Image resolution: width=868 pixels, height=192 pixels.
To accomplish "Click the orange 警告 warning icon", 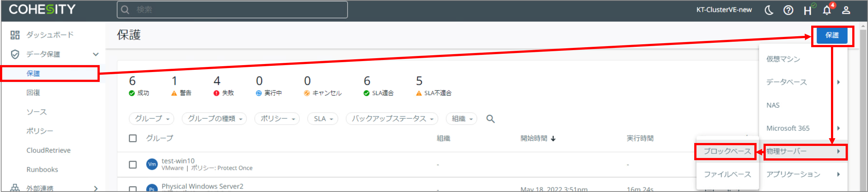I will [174, 93].
